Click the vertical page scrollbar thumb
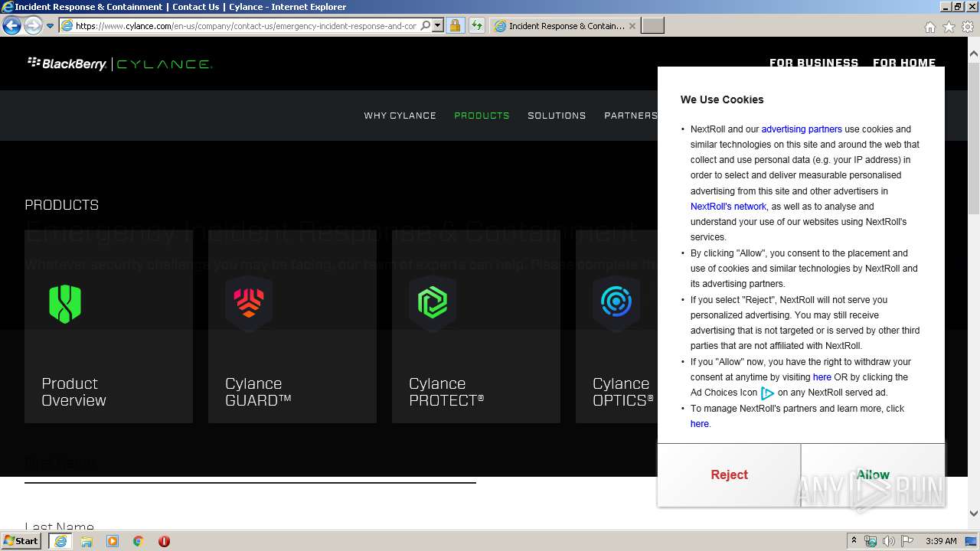Screen dimensions: 980x551 point(974,138)
